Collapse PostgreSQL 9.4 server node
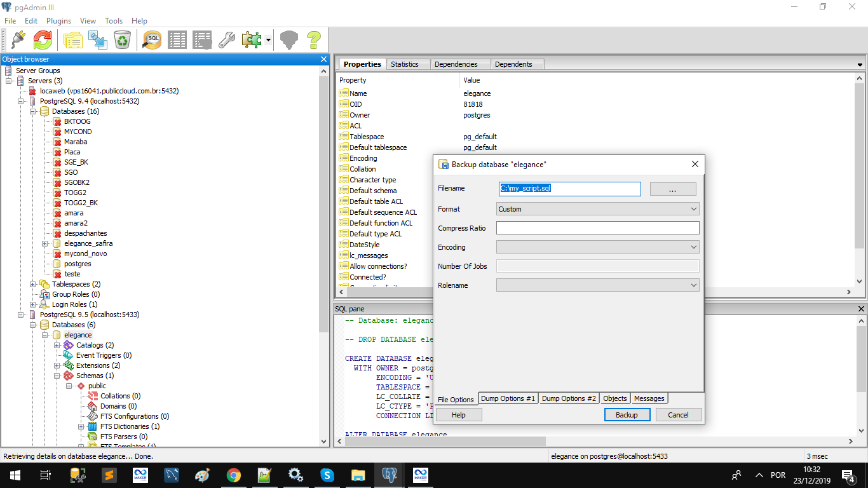 (21, 101)
